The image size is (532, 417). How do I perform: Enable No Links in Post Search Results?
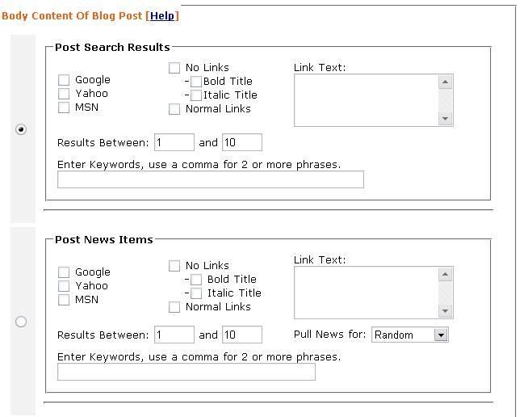174,68
